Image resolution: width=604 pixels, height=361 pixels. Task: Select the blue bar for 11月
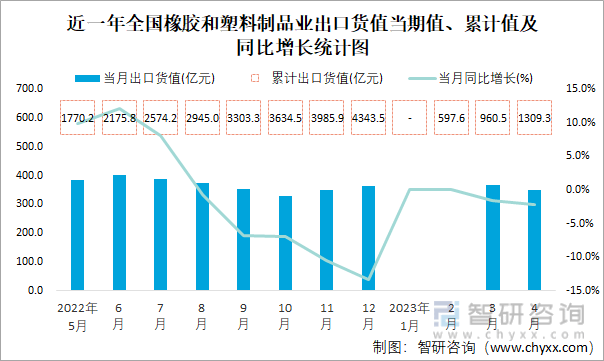point(327,240)
